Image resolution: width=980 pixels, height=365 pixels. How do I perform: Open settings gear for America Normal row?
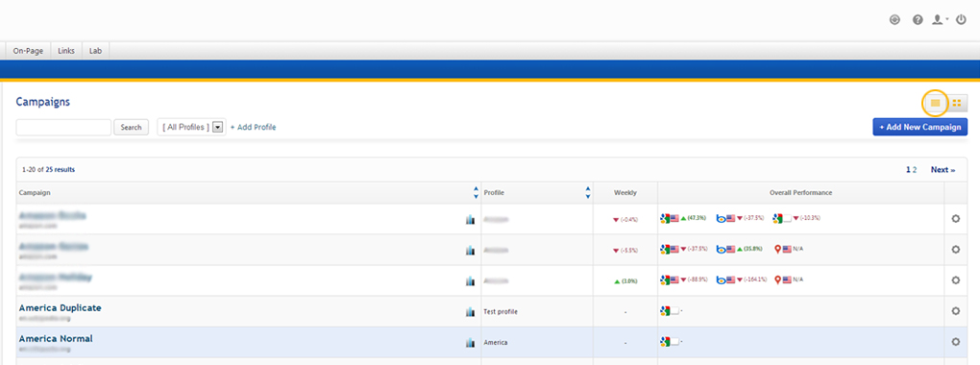pyautogui.click(x=955, y=342)
